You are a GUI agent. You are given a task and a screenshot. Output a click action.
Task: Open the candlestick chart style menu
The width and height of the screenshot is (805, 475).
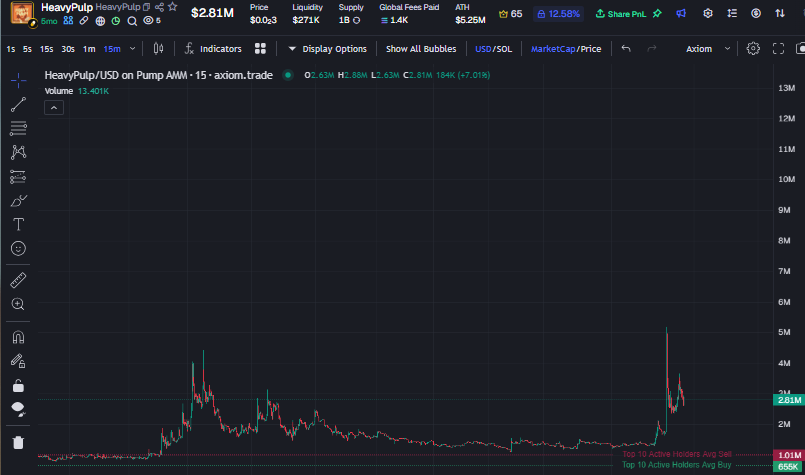159,49
